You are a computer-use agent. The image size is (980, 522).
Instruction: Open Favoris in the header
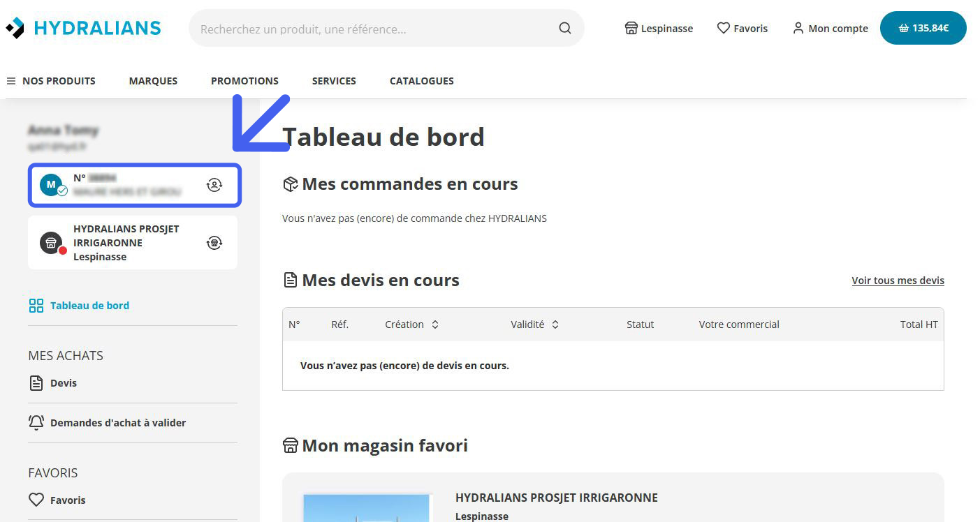tap(743, 29)
